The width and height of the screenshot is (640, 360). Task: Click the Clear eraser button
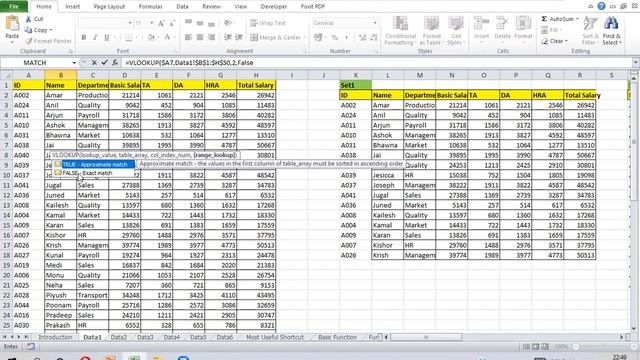coord(554,41)
